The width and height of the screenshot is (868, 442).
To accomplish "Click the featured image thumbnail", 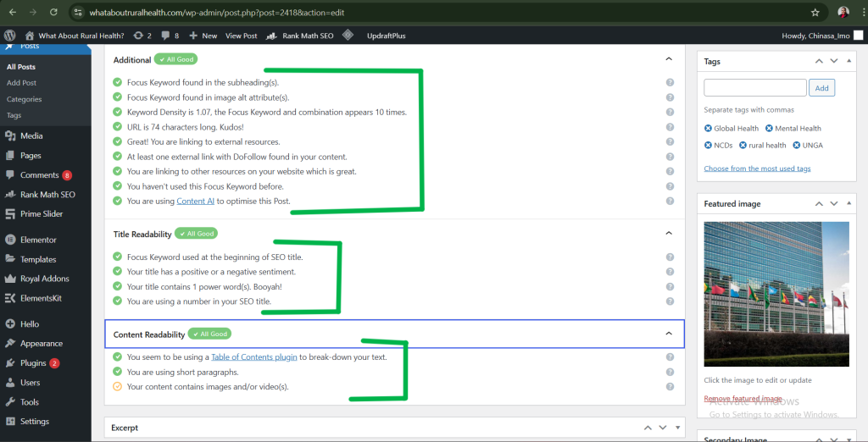I will coord(776,294).
